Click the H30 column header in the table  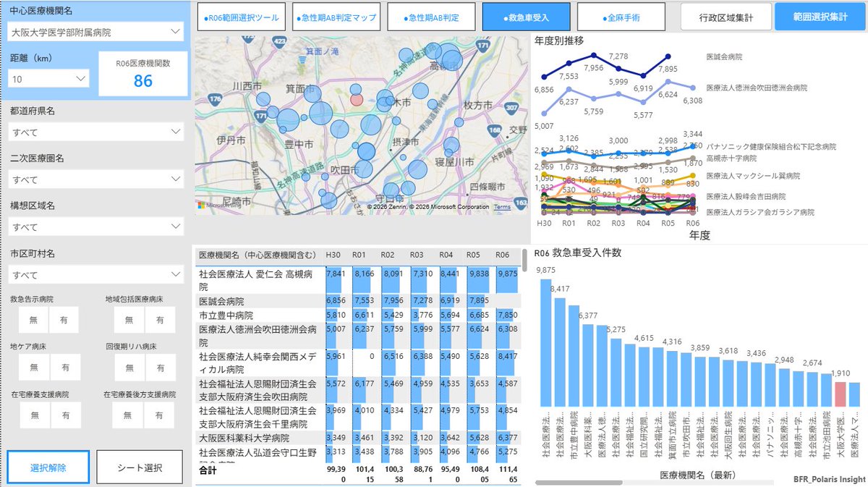(333, 255)
